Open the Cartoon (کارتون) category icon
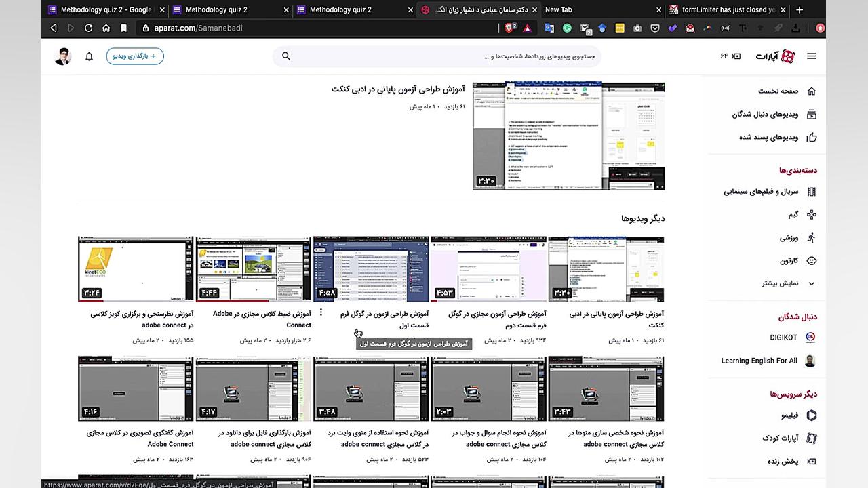 (x=811, y=260)
